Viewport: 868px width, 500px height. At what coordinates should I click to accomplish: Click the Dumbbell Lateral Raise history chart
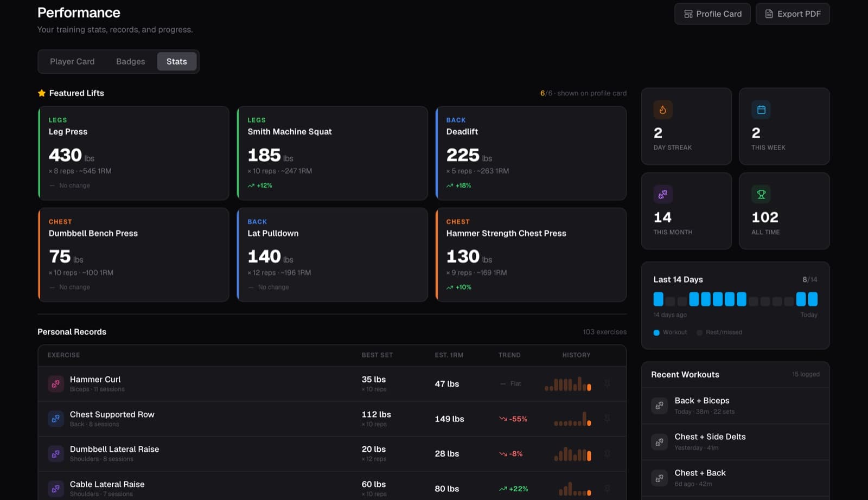click(572, 454)
